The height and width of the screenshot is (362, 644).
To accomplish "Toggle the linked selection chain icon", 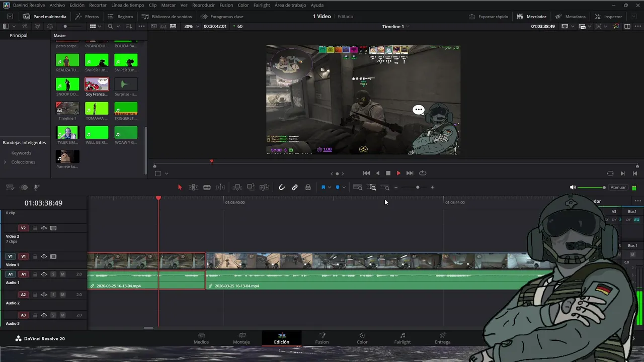I will pyautogui.click(x=295, y=188).
